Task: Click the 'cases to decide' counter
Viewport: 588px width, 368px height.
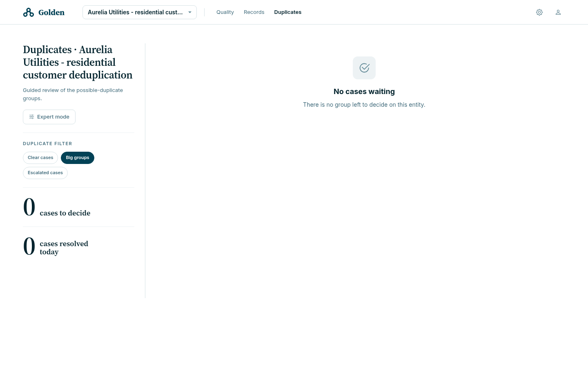Action: (x=57, y=207)
